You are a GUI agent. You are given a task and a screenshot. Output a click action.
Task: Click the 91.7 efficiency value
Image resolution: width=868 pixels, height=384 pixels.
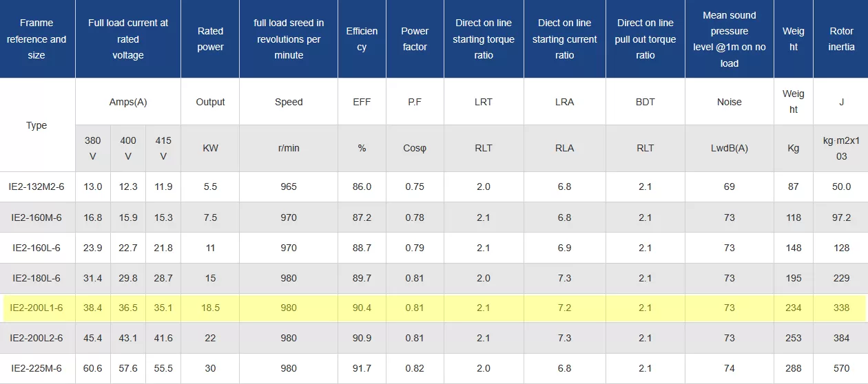[x=362, y=368]
